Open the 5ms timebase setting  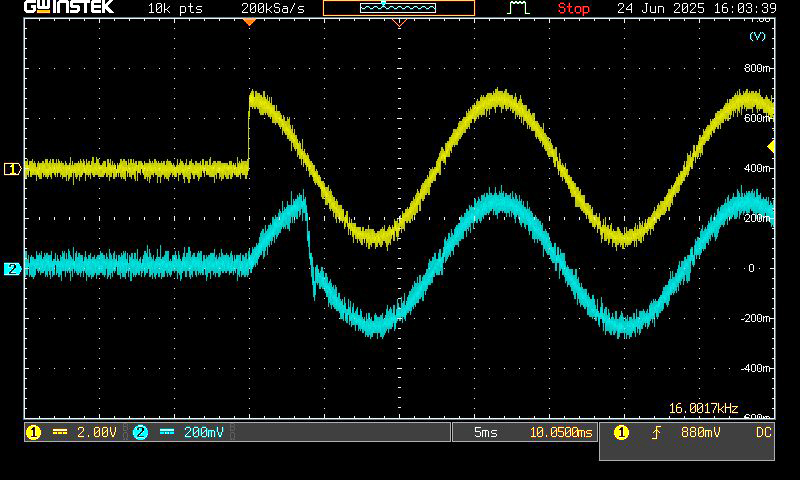[x=485, y=432]
